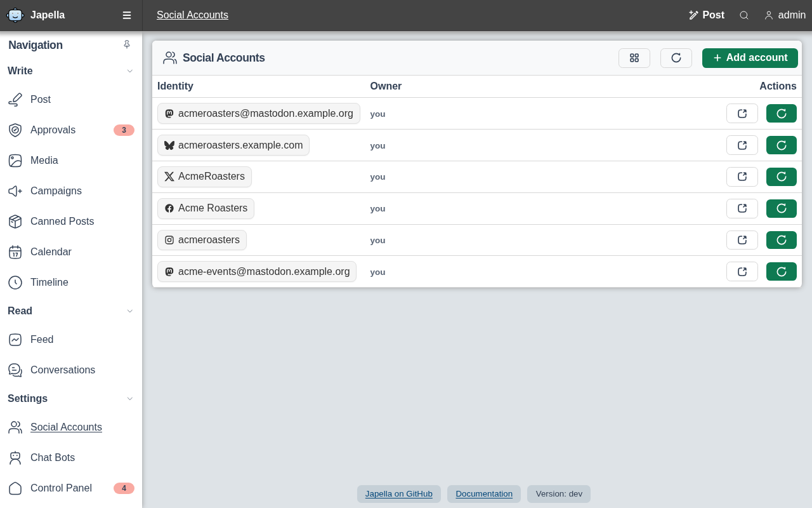Collapse the Settings navigation section
Image resolution: width=812 pixels, height=508 pixels.
[x=130, y=399]
